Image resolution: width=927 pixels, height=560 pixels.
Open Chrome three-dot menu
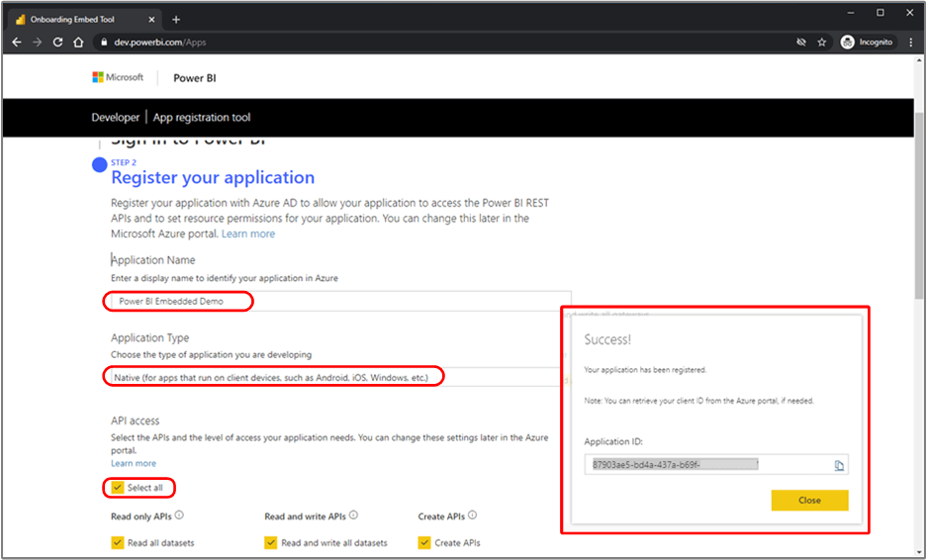pyautogui.click(x=911, y=42)
